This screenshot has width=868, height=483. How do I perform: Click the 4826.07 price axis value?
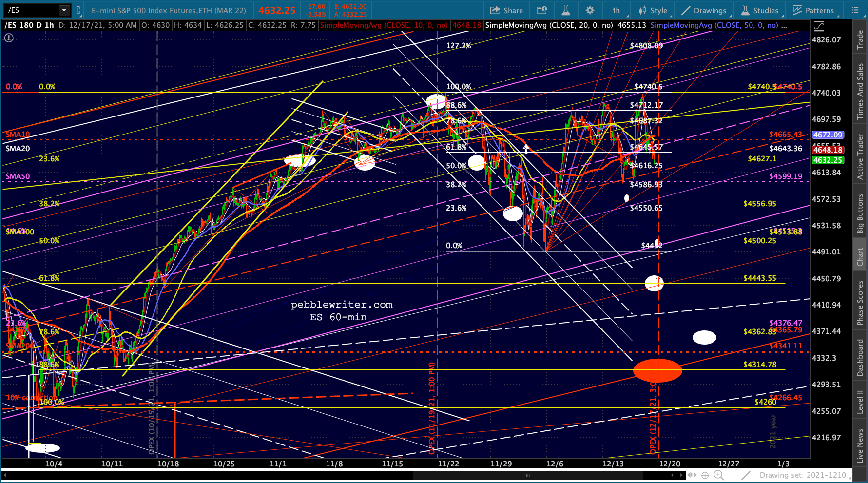(826, 40)
